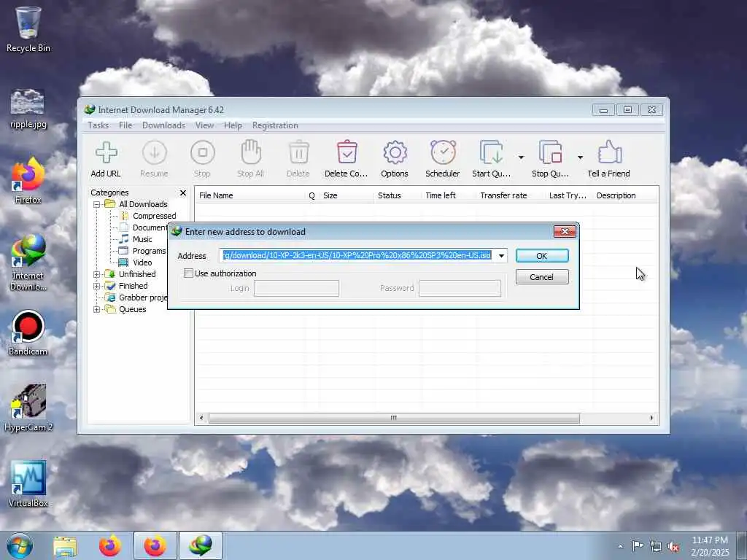Open the Start Queue dropdown arrow
This screenshot has height=560, width=747.
click(x=521, y=157)
